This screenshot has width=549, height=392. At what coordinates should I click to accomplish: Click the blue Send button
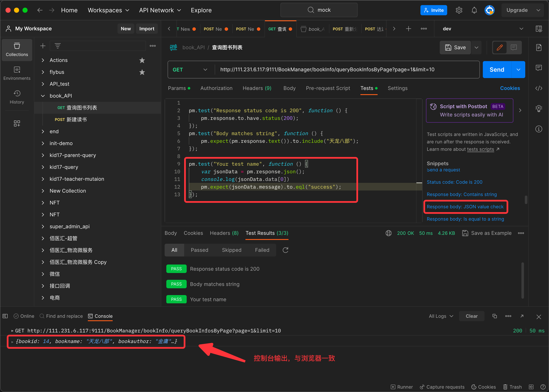497,70
